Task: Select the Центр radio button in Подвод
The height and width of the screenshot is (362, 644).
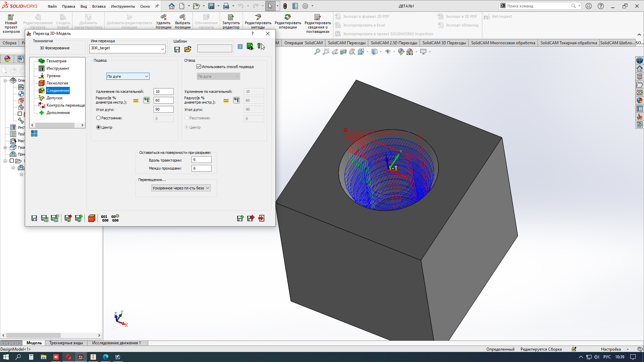Action: 98,127
